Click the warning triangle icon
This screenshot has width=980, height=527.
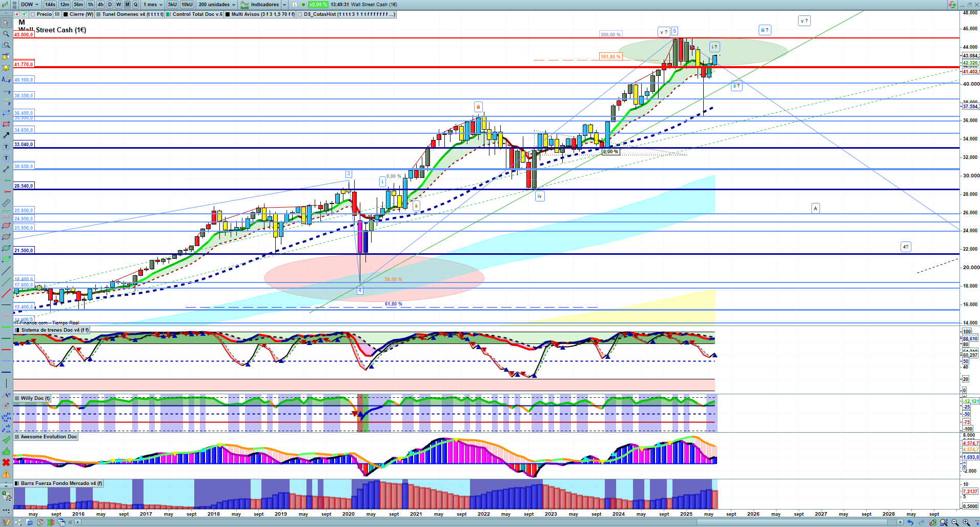(x=6, y=474)
